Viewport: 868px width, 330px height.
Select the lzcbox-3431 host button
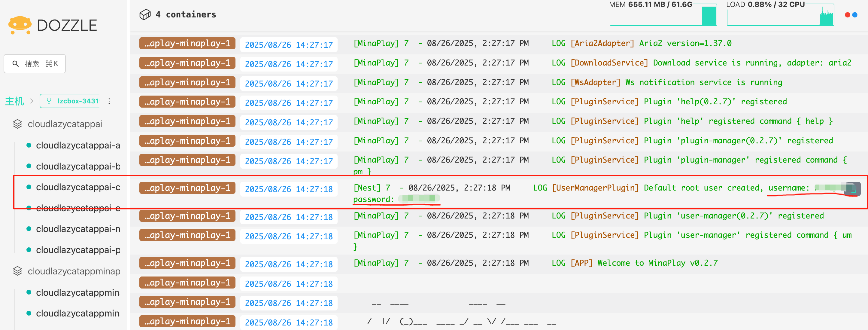[70, 101]
